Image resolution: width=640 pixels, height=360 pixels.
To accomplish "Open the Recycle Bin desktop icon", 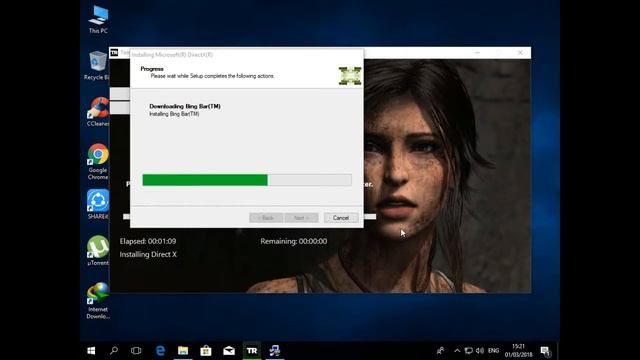I will click(98, 65).
